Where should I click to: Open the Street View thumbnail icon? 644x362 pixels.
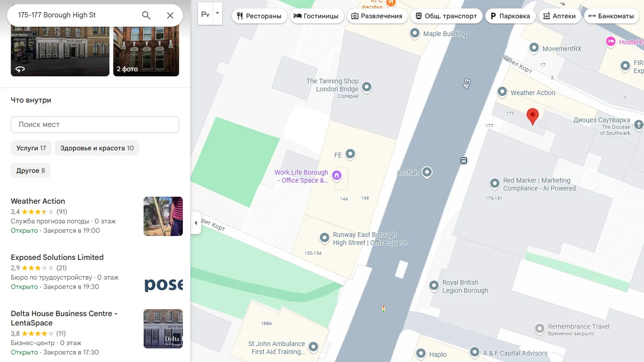tap(20, 69)
